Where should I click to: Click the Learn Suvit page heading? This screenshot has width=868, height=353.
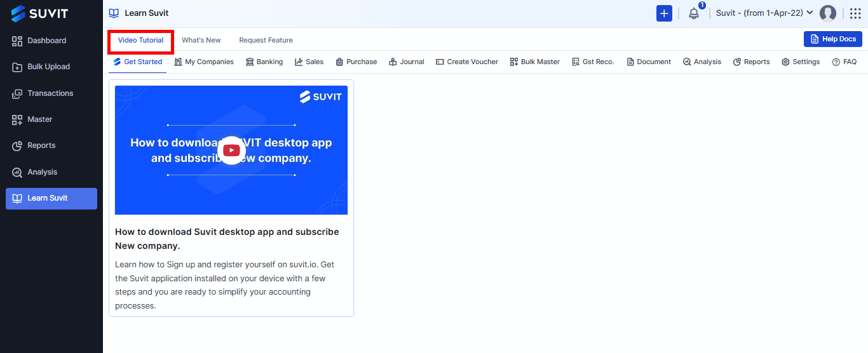(x=147, y=13)
